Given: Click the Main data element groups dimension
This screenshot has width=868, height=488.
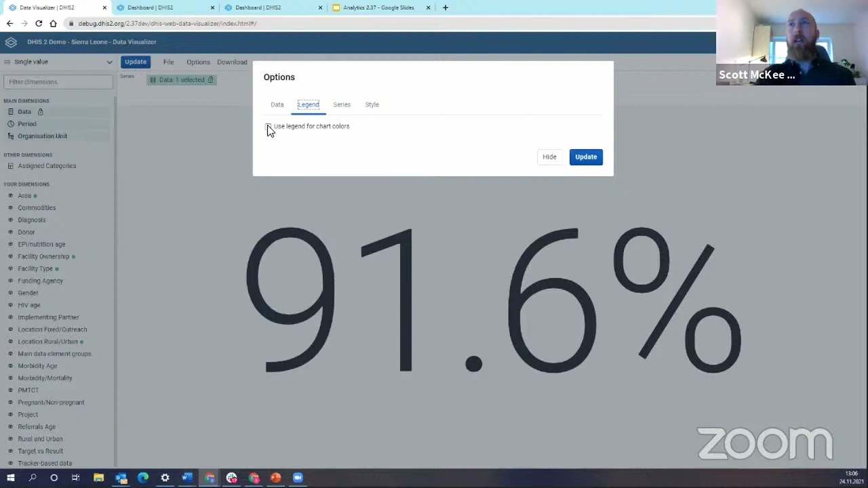Looking at the screenshot, I should pyautogui.click(x=54, y=354).
